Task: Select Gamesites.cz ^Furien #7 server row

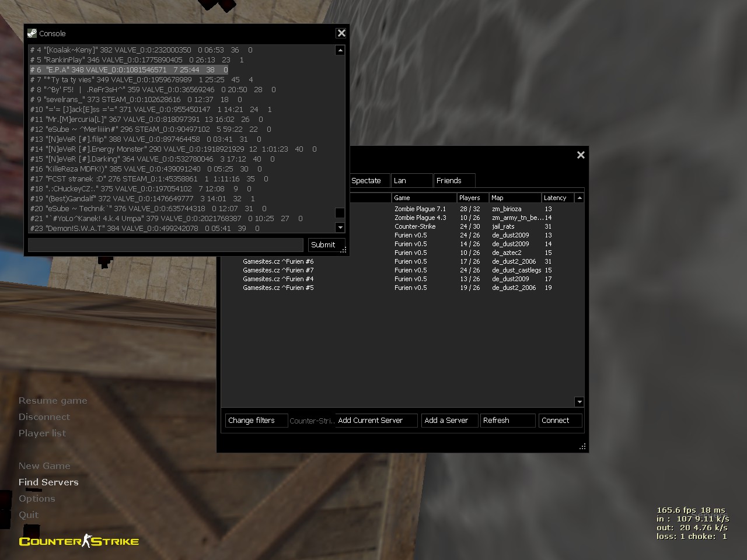Action: click(x=278, y=270)
